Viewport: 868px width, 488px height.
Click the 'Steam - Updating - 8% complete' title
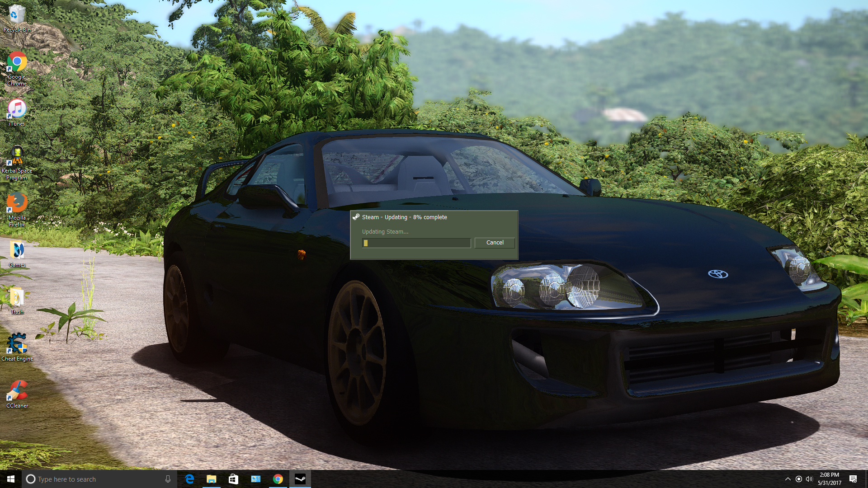click(405, 217)
